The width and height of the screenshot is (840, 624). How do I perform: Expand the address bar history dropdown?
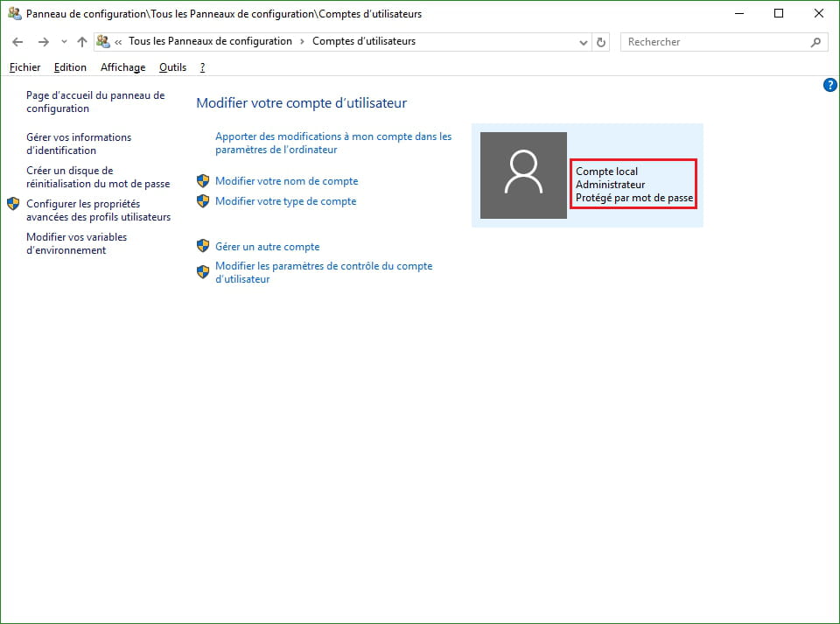pos(584,42)
